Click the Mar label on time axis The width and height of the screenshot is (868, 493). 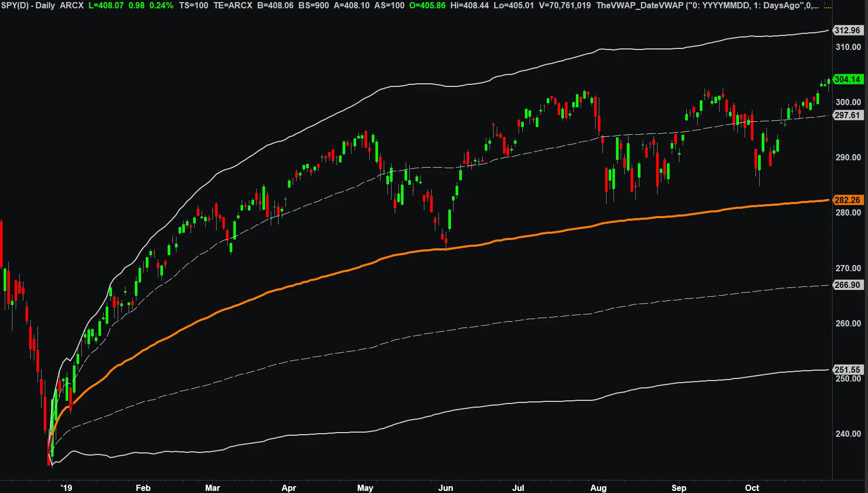click(212, 488)
